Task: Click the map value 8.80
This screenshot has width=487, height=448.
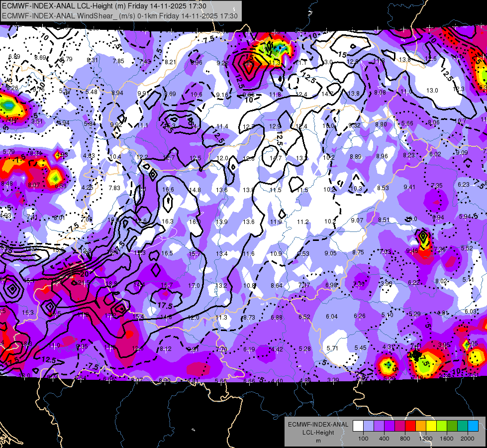Action: [381, 124]
